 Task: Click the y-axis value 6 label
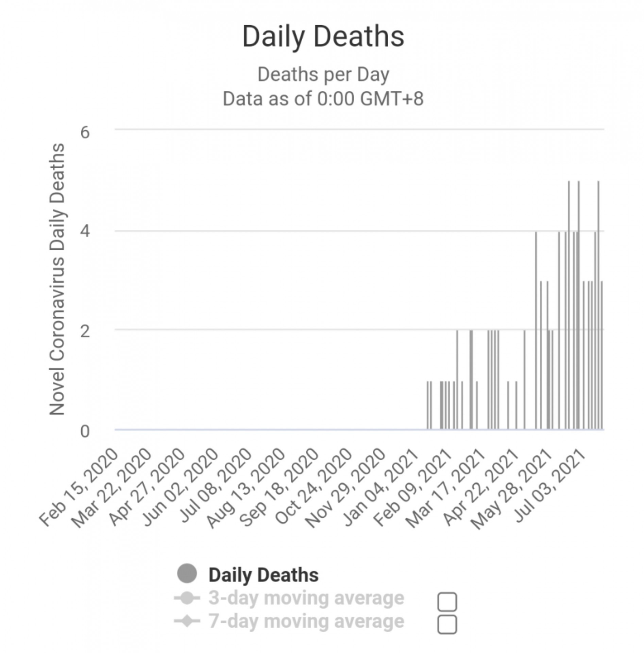[x=85, y=132]
